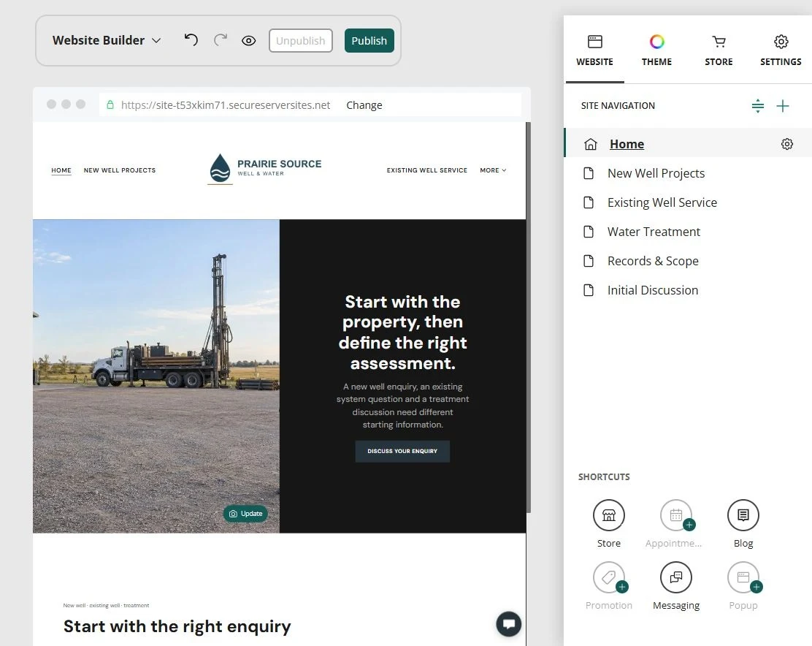Click HOME in the preview menu
This screenshot has height=646, width=812.
(61, 170)
